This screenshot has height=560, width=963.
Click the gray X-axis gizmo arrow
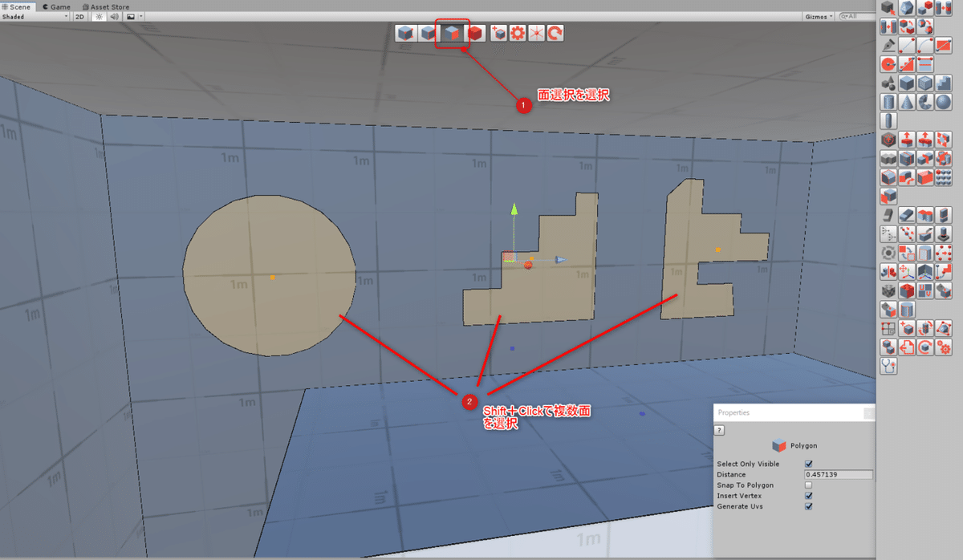click(559, 260)
